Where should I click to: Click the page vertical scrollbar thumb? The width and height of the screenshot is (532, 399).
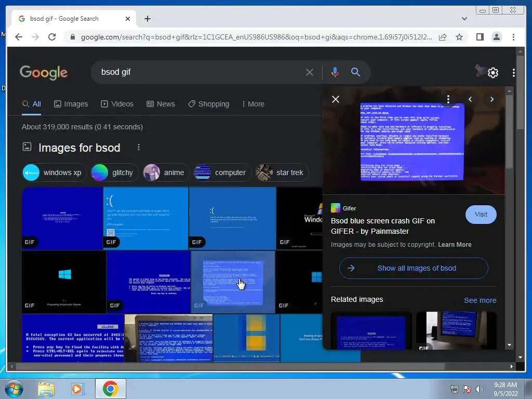click(x=520, y=91)
